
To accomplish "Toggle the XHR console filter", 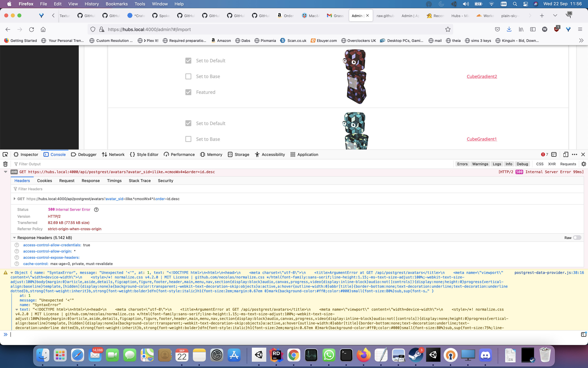I will pyautogui.click(x=552, y=164).
